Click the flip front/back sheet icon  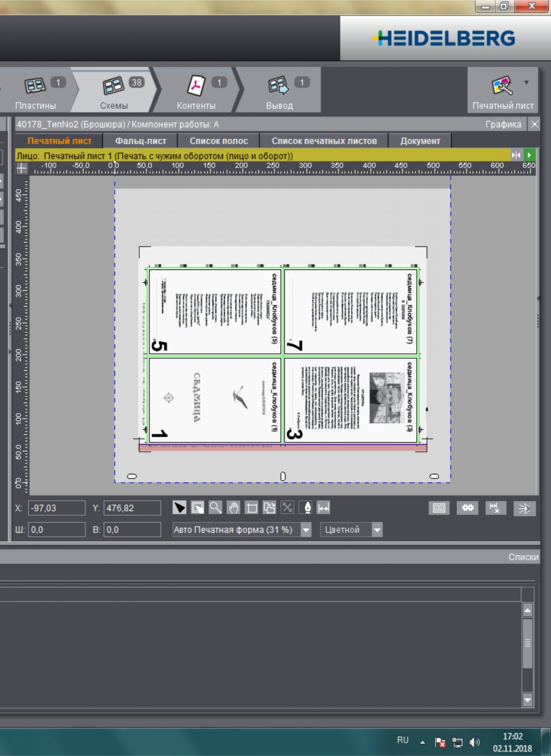[x=516, y=155]
